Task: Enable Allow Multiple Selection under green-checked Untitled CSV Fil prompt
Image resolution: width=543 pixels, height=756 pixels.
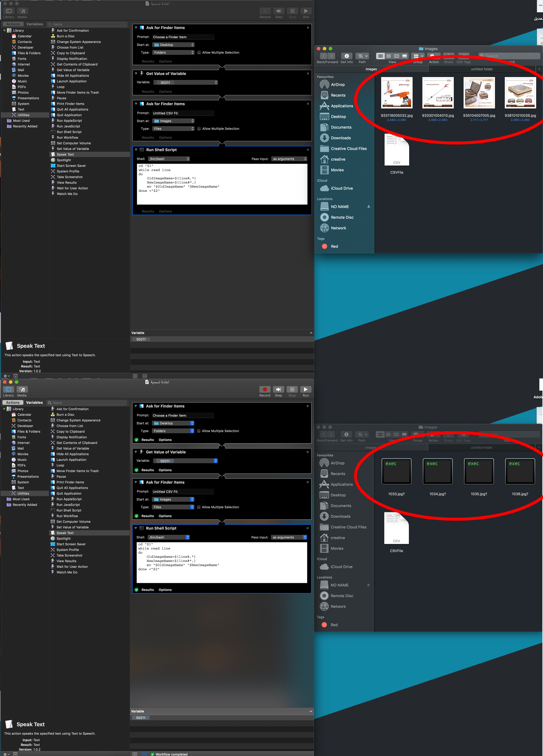Action: (199, 507)
